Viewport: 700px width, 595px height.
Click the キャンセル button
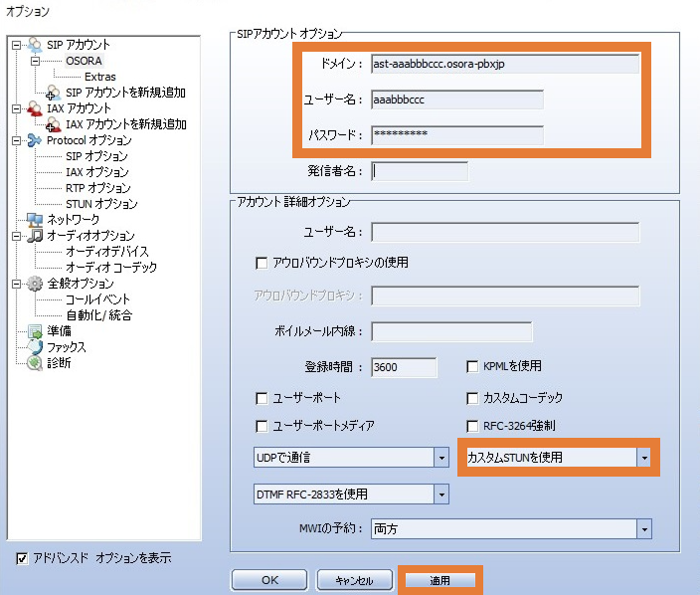point(354,580)
